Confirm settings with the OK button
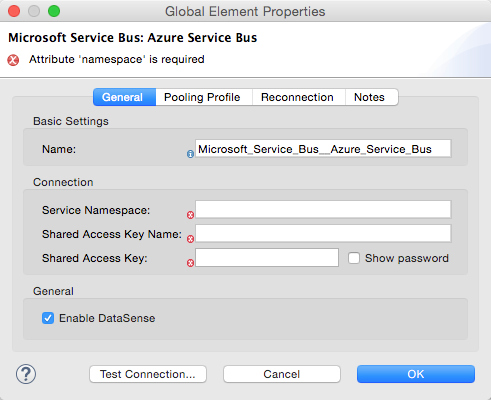 click(x=416, y=374)
